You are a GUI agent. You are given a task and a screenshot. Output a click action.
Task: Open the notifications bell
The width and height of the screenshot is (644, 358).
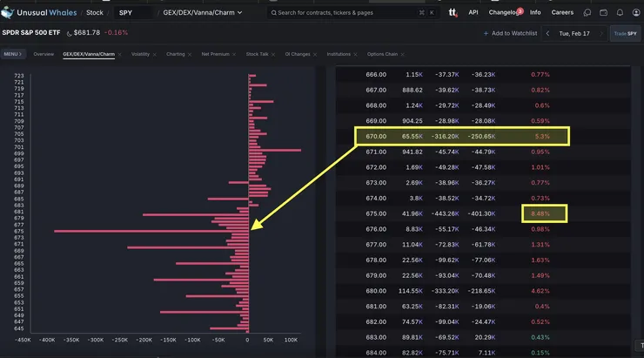(620, 13)
